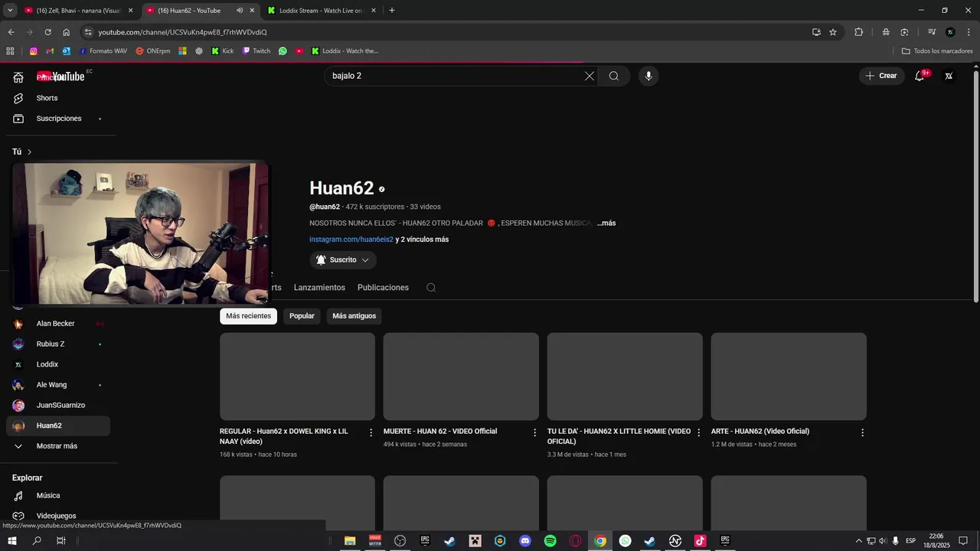Select the Más antiguos filter chip
Screen dimensions: 980x551
[354, 316]
